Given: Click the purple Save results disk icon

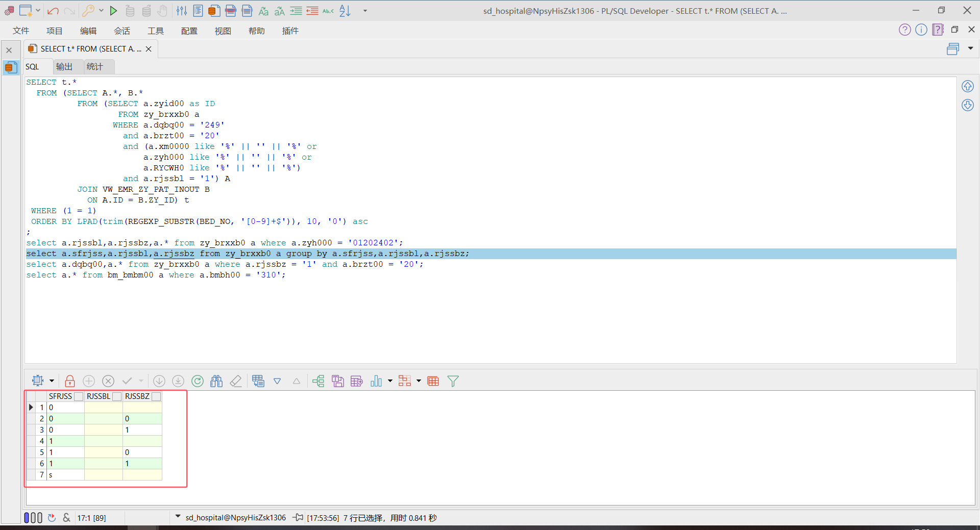Looking at the screenshot, I should tap(338, 381).
